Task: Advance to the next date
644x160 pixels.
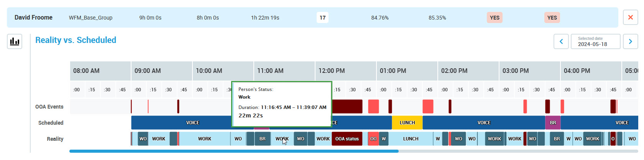Action: click(x=630, y=41)
